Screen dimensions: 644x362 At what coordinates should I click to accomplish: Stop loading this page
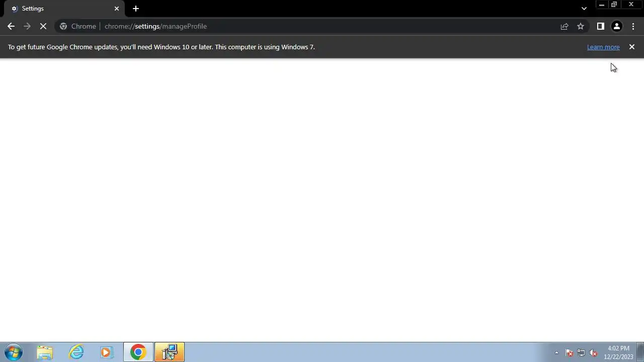pyautogui.click(x=43, y=26)
